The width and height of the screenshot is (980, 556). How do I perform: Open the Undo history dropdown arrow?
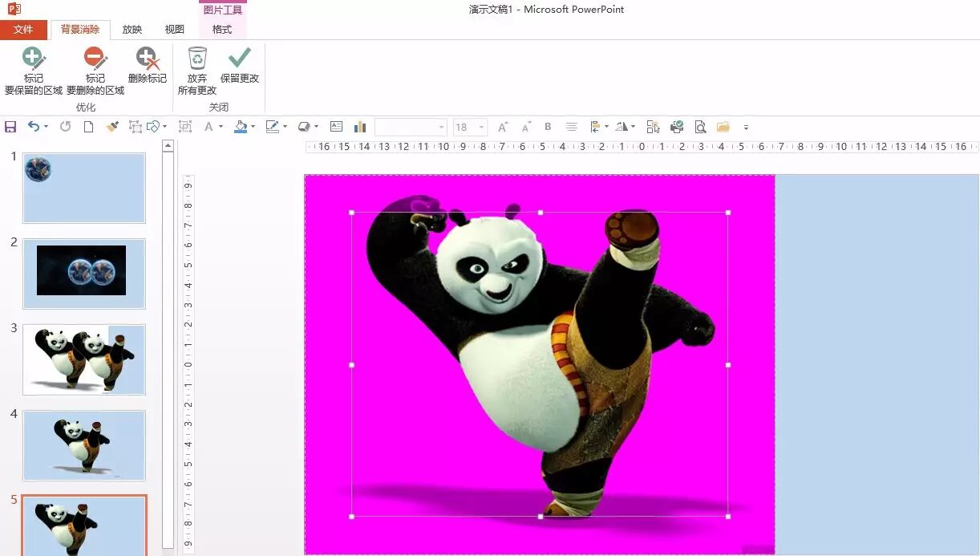tap(46, 127)
